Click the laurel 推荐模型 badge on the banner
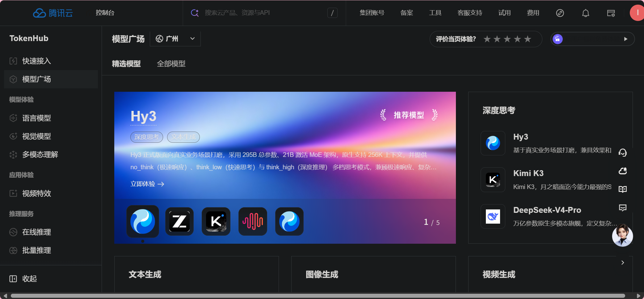Viewport: 644px width, 299px height. coord(409,115)
